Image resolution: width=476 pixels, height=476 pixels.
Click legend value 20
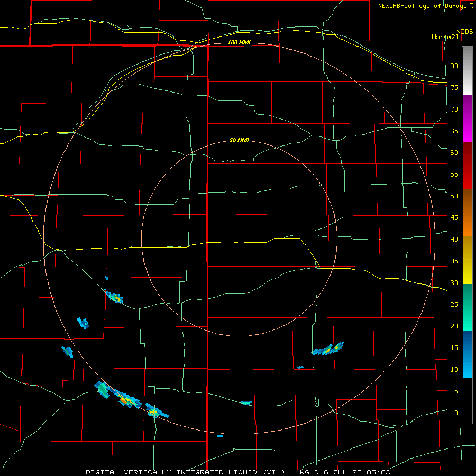point(454,326)
